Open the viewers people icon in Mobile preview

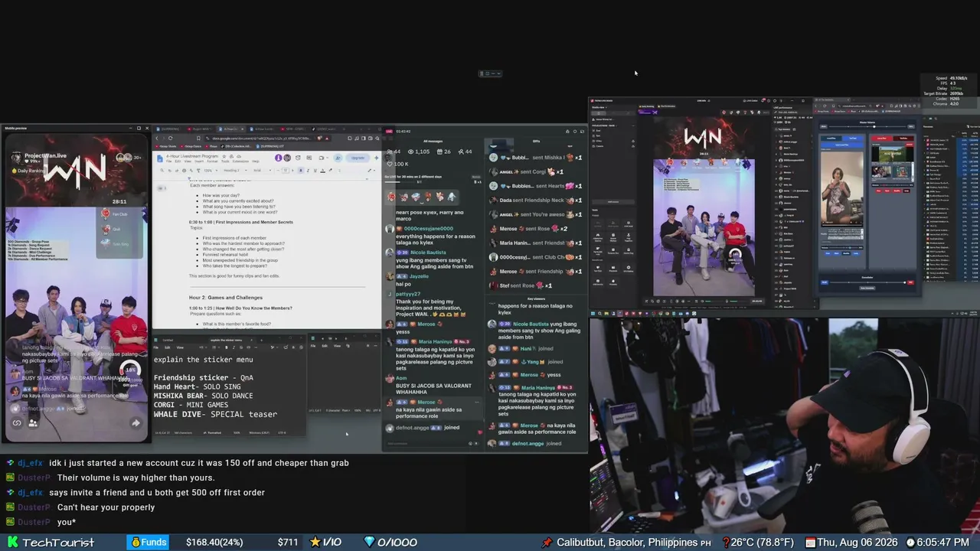[33, 422]
